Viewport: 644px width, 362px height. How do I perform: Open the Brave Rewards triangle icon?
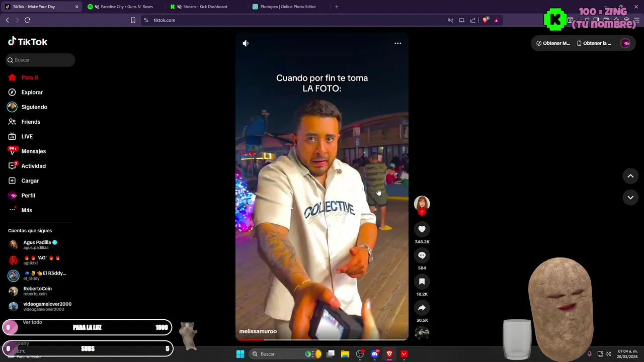click(x=497, y=20)
